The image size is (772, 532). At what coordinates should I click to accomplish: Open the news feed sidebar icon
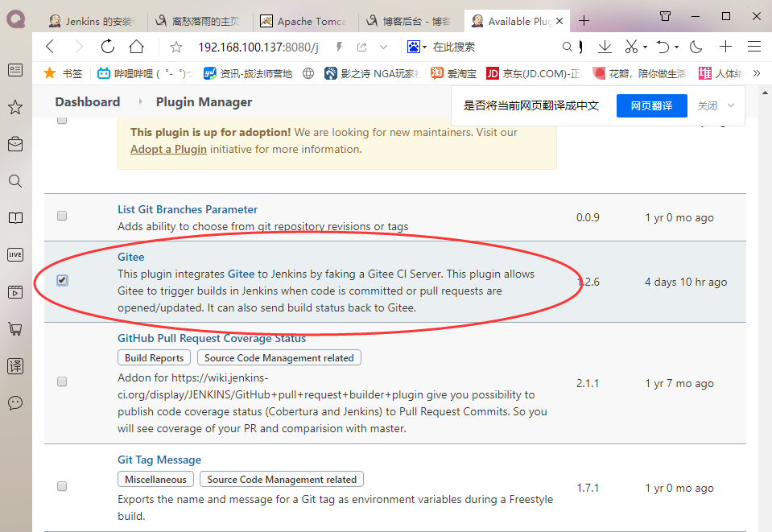15,70
